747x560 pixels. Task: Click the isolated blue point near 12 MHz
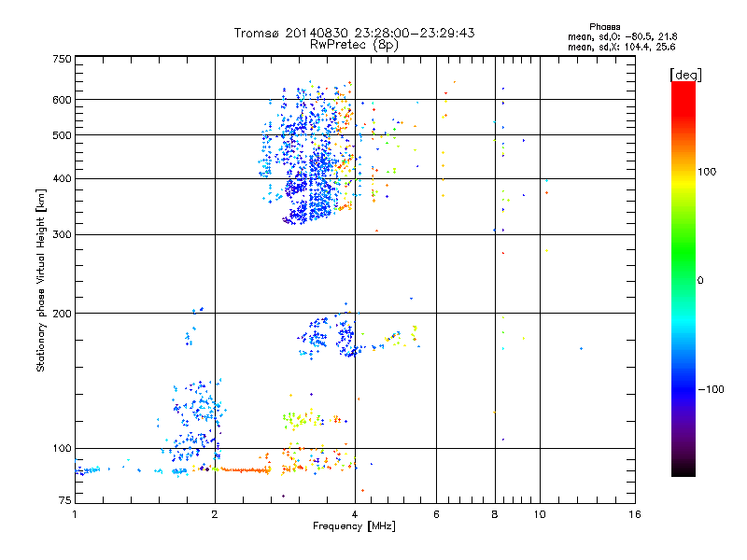click(581, 348)
